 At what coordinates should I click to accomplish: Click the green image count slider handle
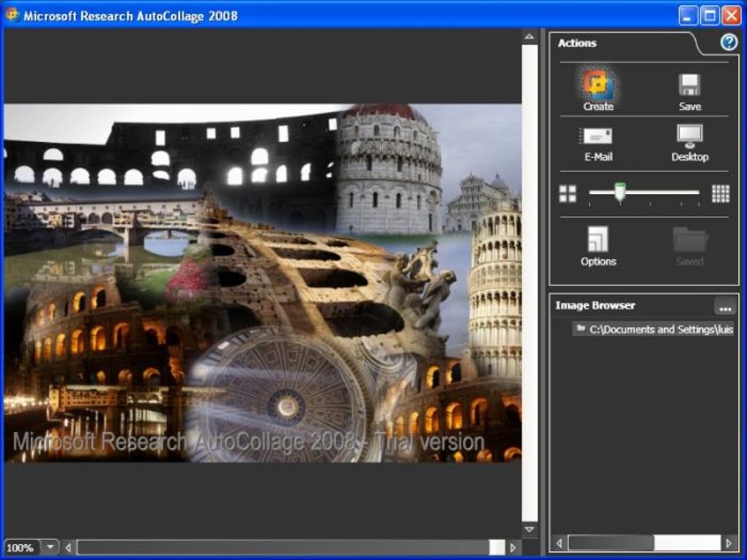pos(620,193)
